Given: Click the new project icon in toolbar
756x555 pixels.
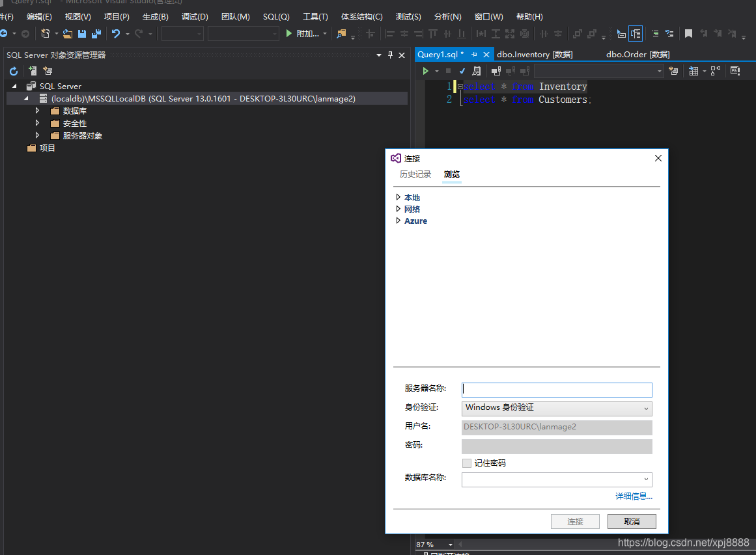Looking at the screenshot, I should tap(46, 34).
